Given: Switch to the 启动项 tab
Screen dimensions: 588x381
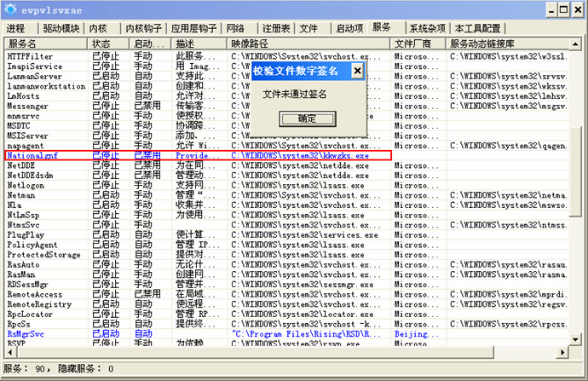Looking at the screenshot, I should (x=349, y=28).
